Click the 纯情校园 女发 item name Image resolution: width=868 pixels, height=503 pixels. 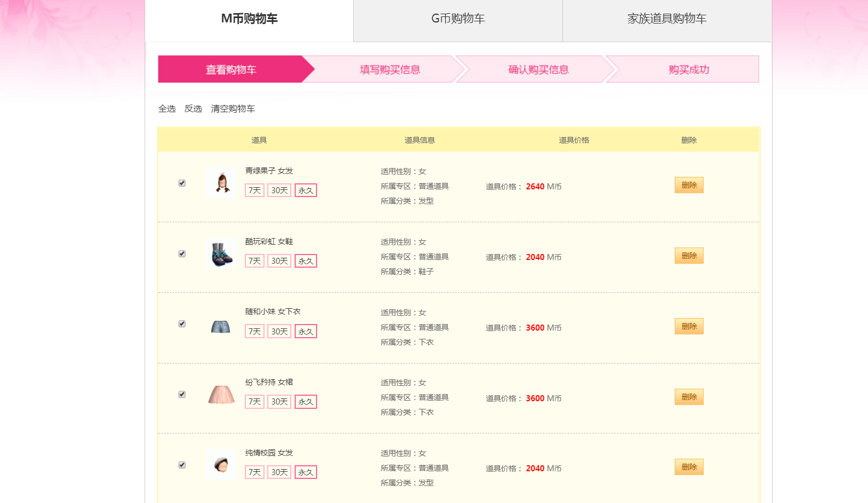pyautogui.click(x=269, y=453)
